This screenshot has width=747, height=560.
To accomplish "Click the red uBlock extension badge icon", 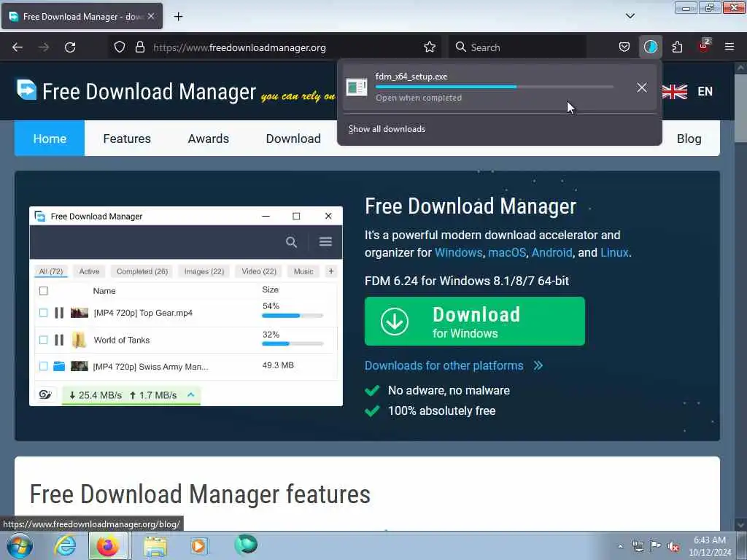I will (703, 46).
